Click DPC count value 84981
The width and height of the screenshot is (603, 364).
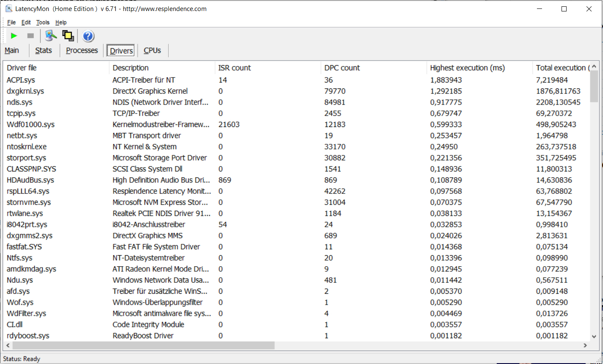[x=335, y=102]
